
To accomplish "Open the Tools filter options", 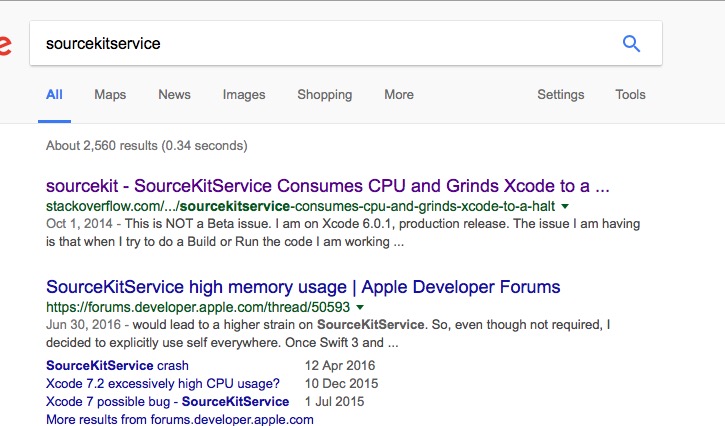I will (x=630, y=95).
